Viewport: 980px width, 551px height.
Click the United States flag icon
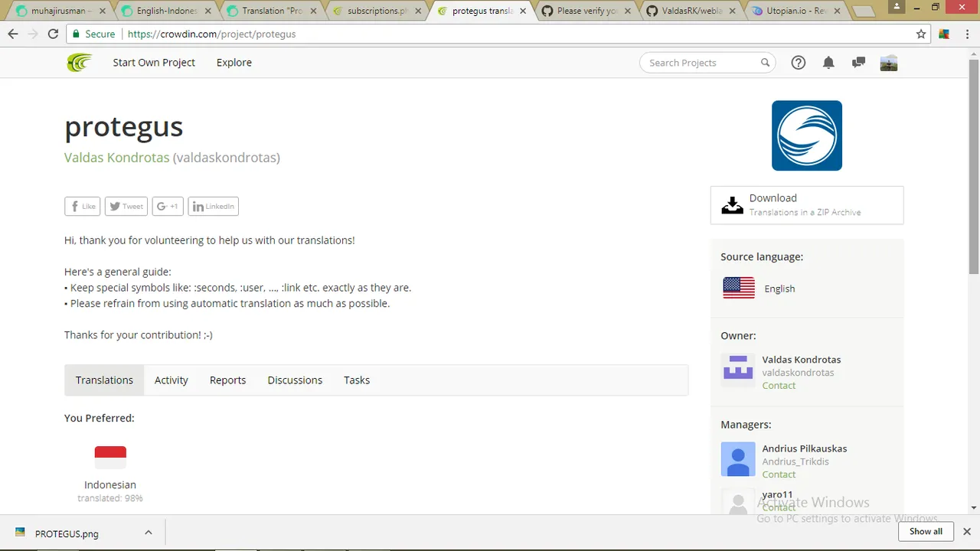point(739,288)
